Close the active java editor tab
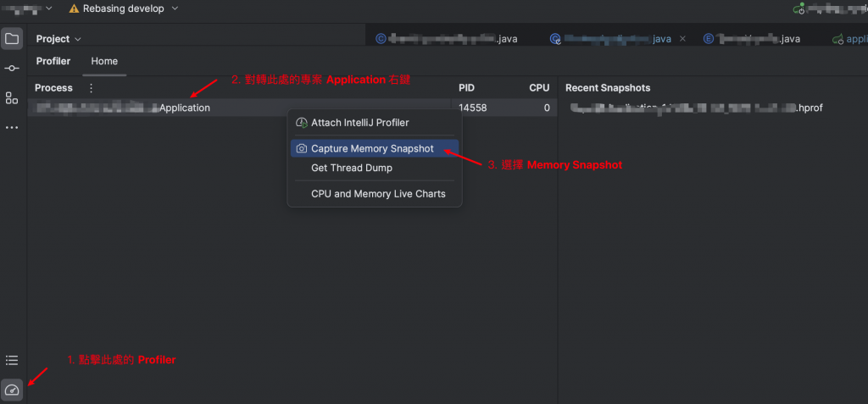Image resolution: width=868 pixels, height=404 pixels. tap(682, 39)
